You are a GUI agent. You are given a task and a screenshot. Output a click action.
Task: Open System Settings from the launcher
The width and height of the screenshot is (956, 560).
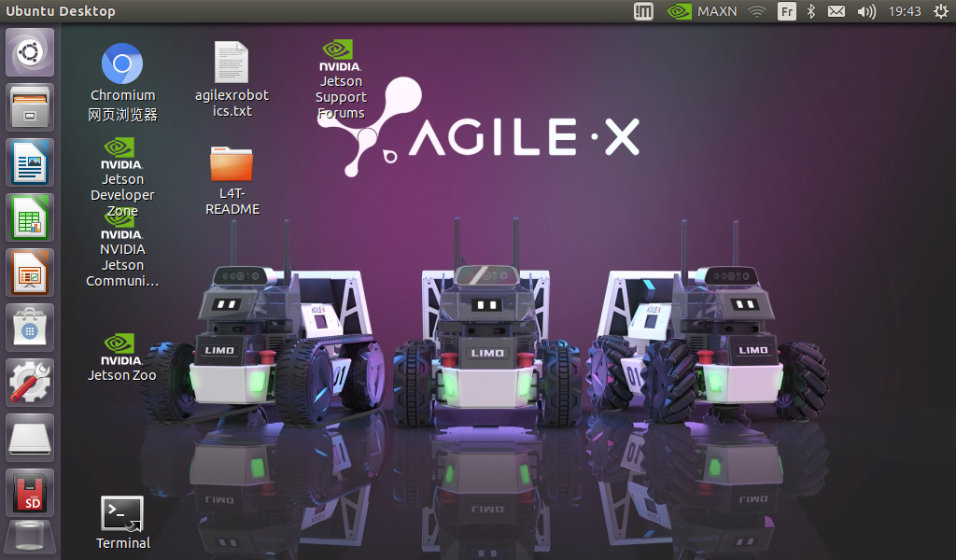[x=30, y=383]
